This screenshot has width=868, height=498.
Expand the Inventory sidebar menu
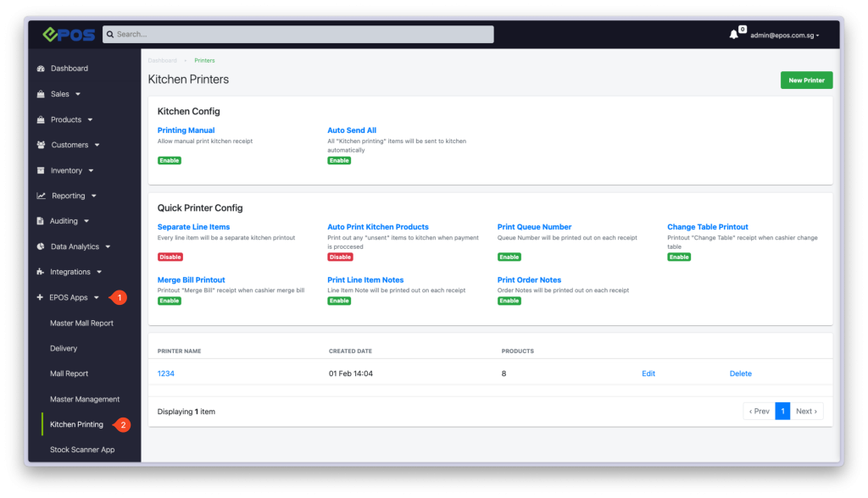[66, 170]
